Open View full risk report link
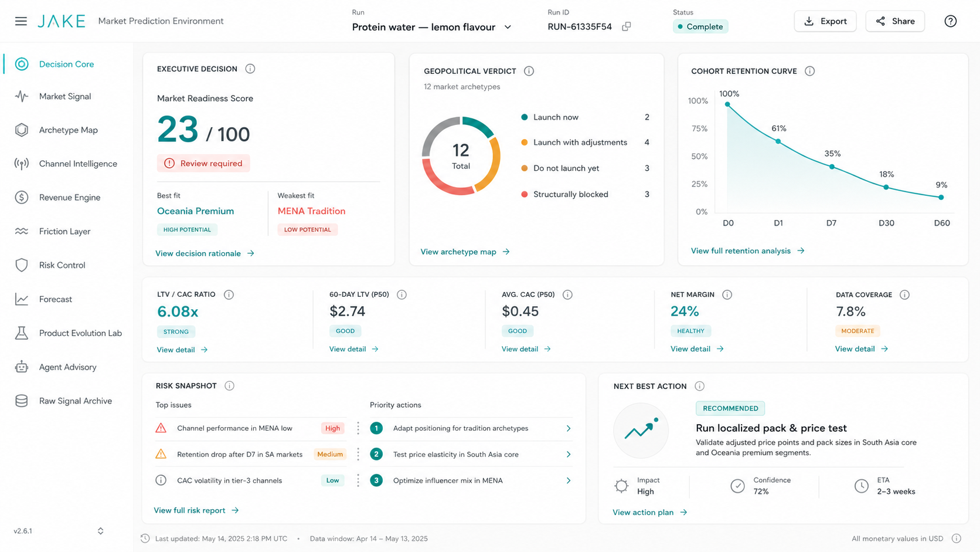 (x=196, y=510)
